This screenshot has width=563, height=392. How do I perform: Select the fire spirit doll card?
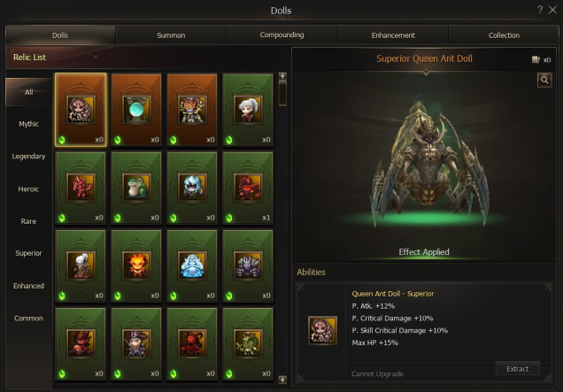[x=136, y=265]
